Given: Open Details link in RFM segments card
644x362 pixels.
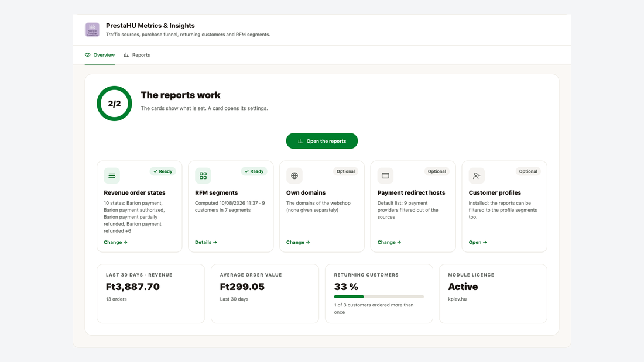Looking at the screenshot, I should pyautogui.click(x=205, y=242).
